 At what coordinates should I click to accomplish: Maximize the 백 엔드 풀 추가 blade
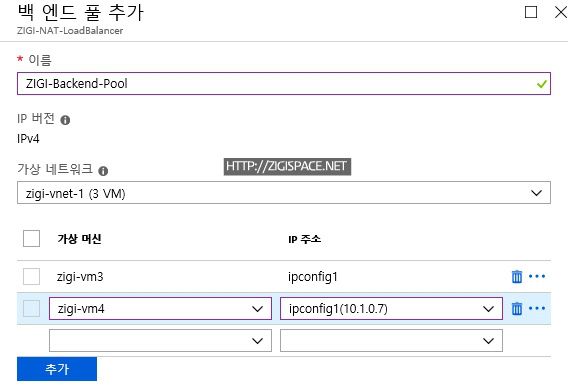point(531,12)
